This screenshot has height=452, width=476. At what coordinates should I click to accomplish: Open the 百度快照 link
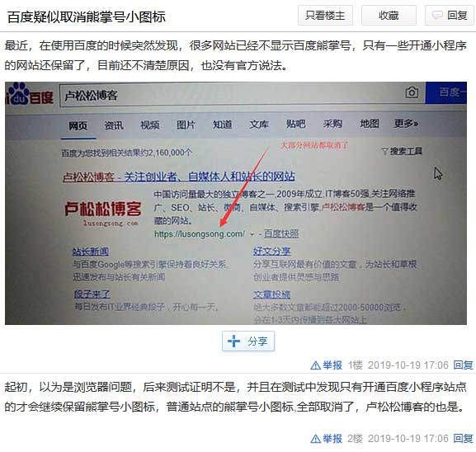(x=281, y=233)
